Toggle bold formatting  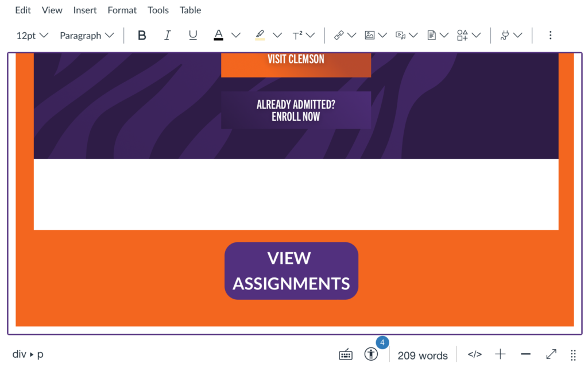(x=142, y=35)
